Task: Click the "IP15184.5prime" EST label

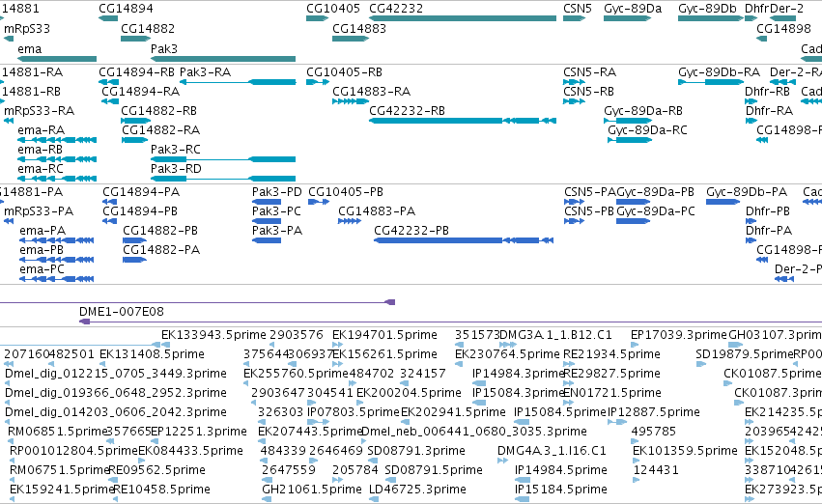Action: pos(561,490)
